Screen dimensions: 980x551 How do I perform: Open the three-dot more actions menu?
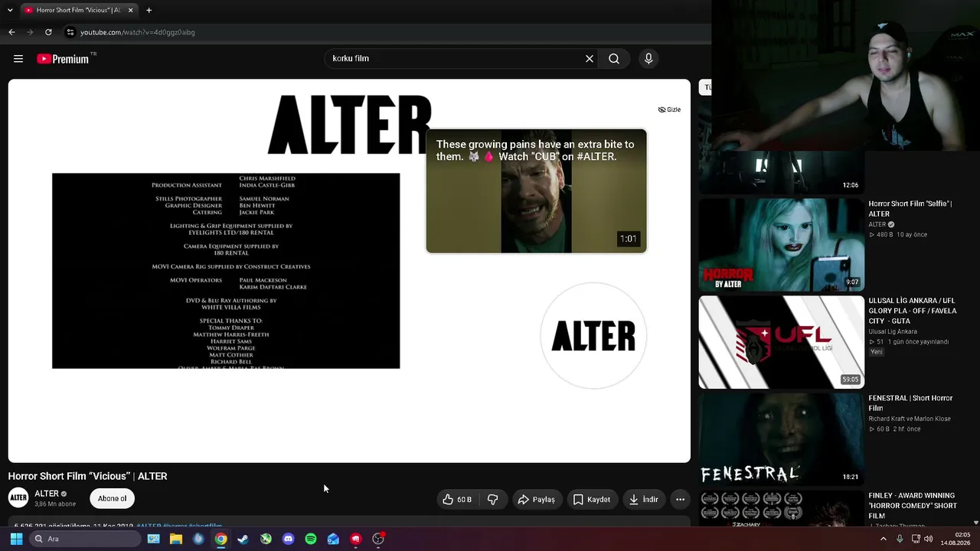[x=680, y=500]
